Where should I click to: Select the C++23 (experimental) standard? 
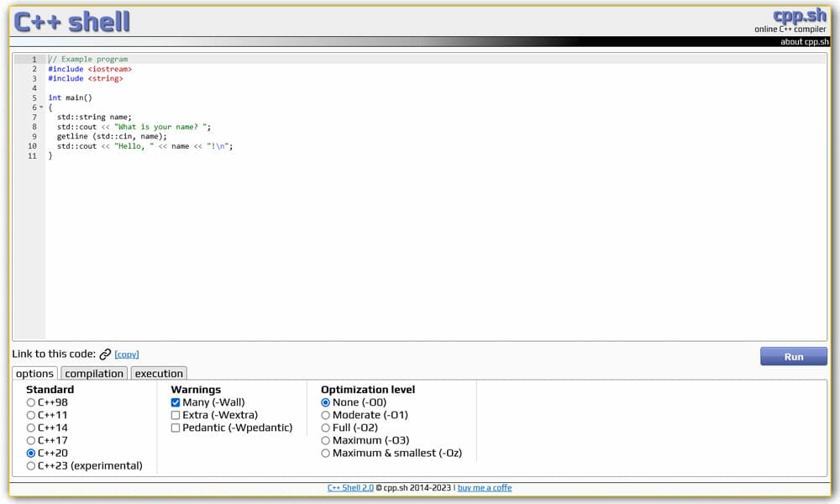click(x=31, y=465)
